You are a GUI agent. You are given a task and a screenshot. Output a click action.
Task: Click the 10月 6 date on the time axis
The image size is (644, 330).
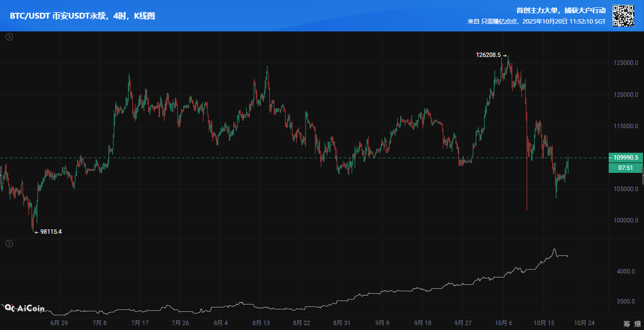[504, 323]
